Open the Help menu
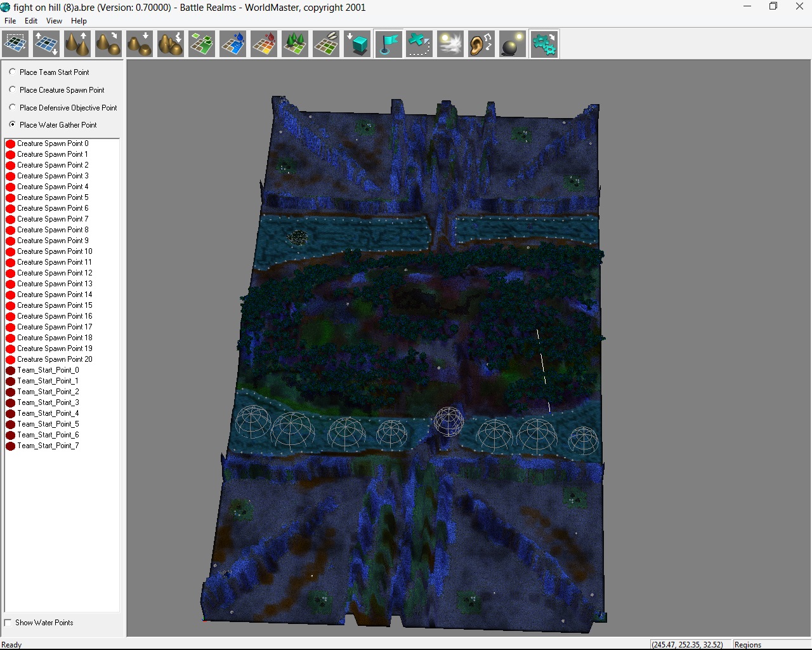The image size is (812, 650). (79, 21)
